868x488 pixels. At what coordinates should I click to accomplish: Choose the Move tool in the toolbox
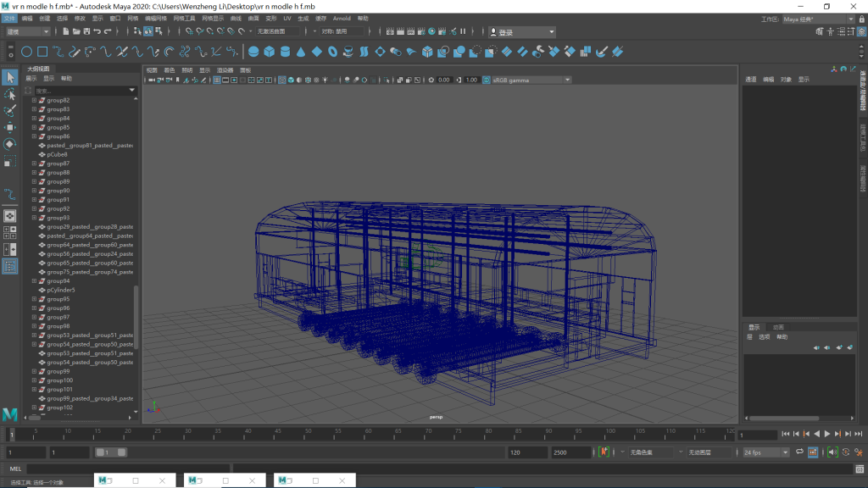[x=10, y=127]
